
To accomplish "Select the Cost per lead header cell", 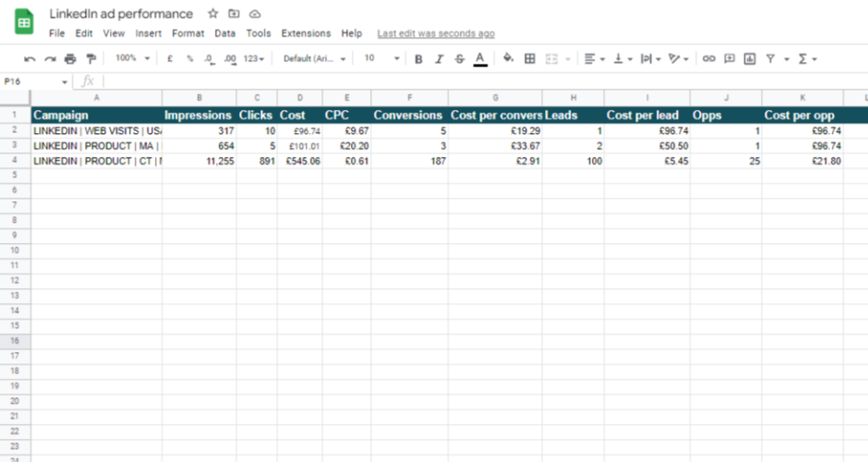I will click(647, 115).
